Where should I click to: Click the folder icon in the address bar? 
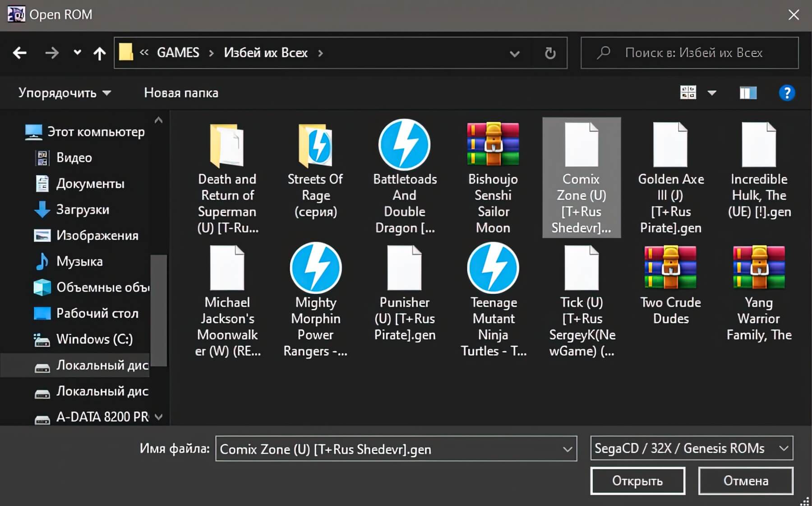pyautogui.click(x=126, y=52)
